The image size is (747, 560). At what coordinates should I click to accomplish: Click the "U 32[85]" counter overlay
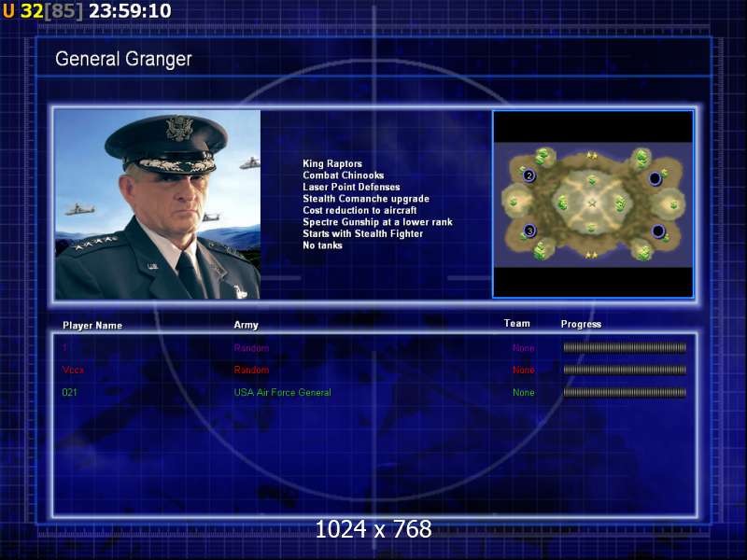(42, 10)
